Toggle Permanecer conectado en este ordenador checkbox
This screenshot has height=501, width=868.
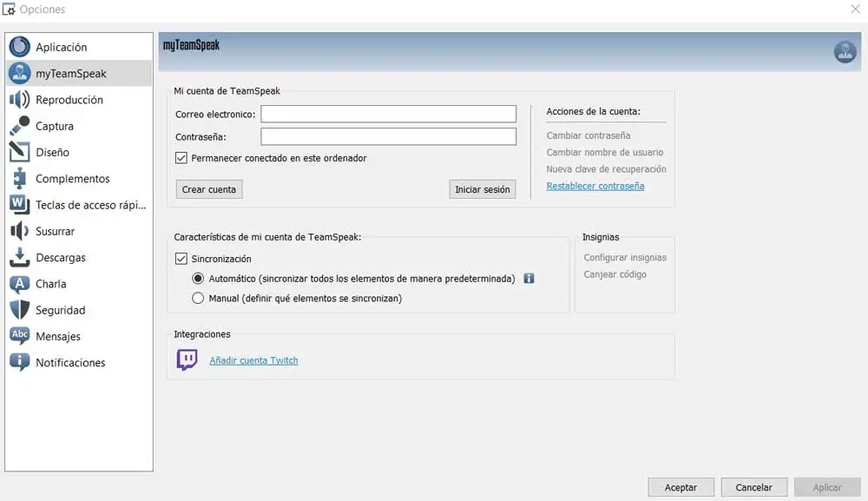181,158
